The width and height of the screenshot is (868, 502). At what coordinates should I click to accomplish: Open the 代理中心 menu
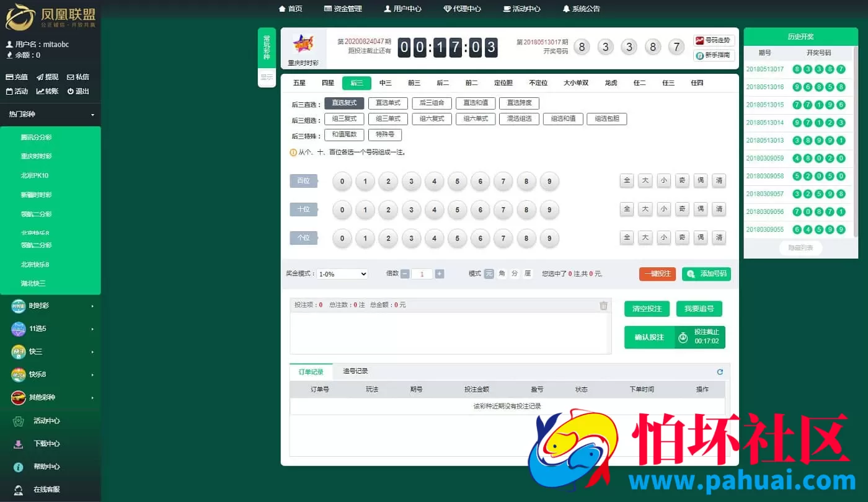461,9
